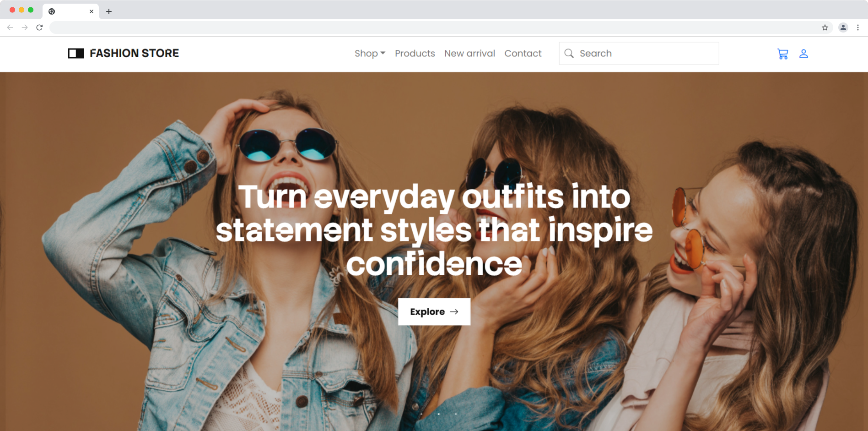Expand the Shop dropdown menu
The image size is (868, 431).
pyautogui.click(x=370, y=54)
